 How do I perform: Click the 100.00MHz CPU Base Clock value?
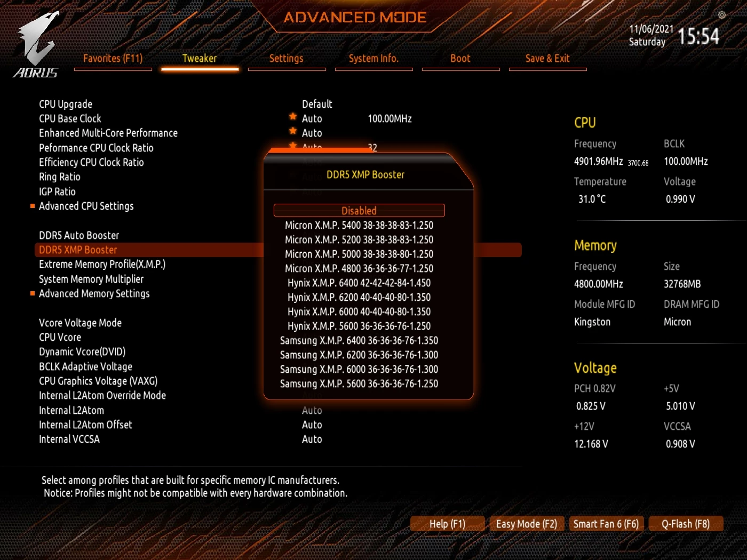pyautogui.click(x=390, y=118)
